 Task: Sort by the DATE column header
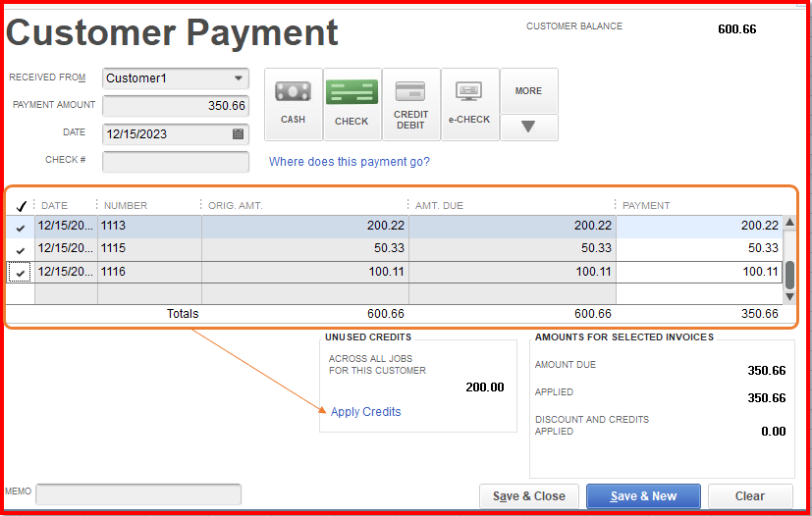[x=54, y=205]
